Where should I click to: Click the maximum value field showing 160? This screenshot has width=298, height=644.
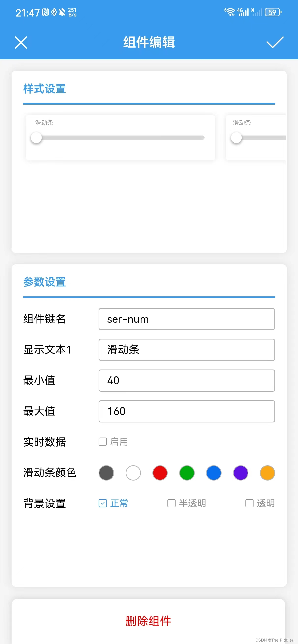coord(186,411)
